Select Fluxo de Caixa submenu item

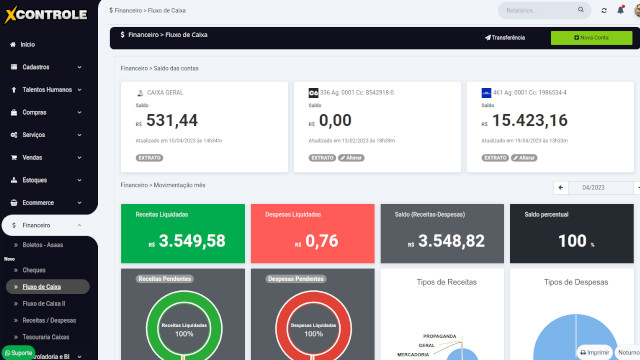click(48, 287)
